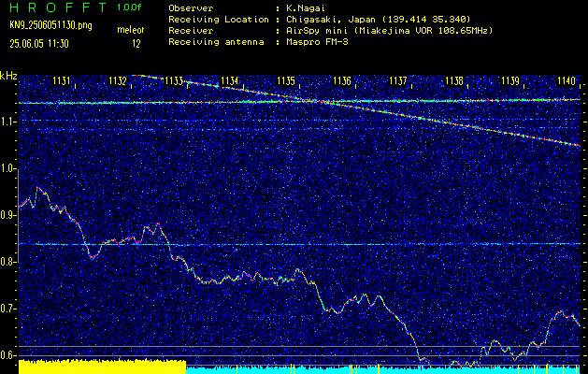This screenshot has height=374, width=588.
Task: Click the 1133 time marker
Action: tap(174, 80)
